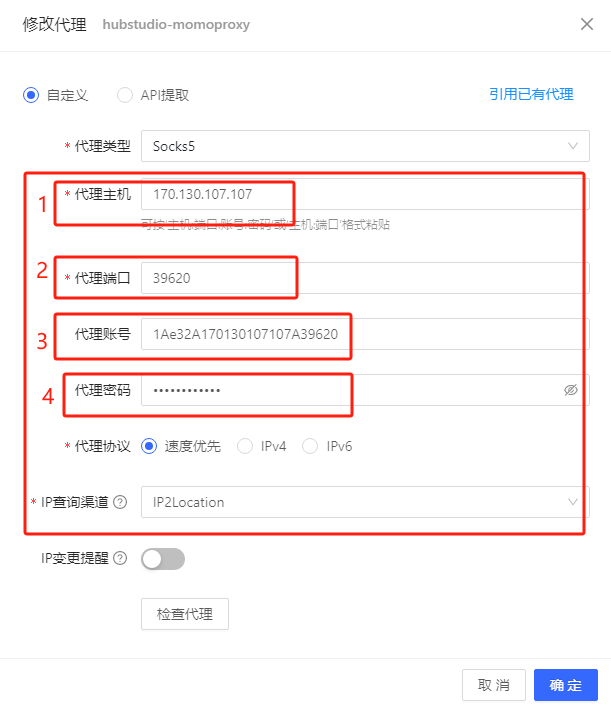Open the 代理类型 Socks5 dropdown

(x=365, y=146)
